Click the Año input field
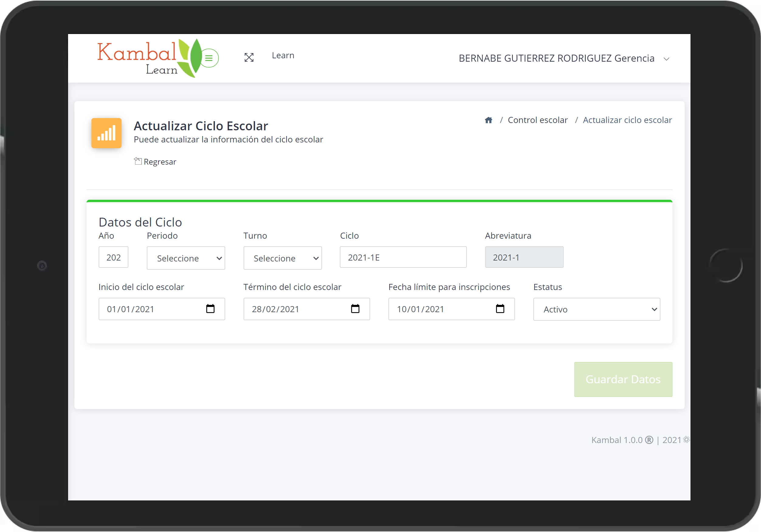Viewport: 761px width, 532px height. [113, 257]
